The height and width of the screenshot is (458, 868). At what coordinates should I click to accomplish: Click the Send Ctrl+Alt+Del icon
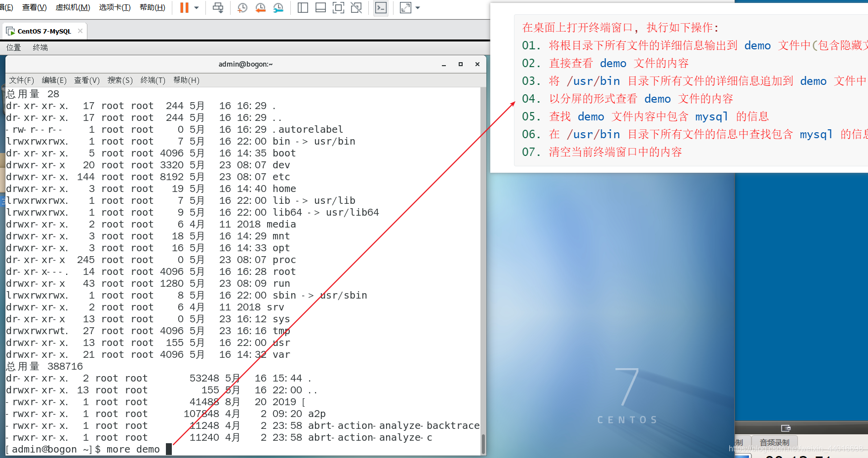218,7
